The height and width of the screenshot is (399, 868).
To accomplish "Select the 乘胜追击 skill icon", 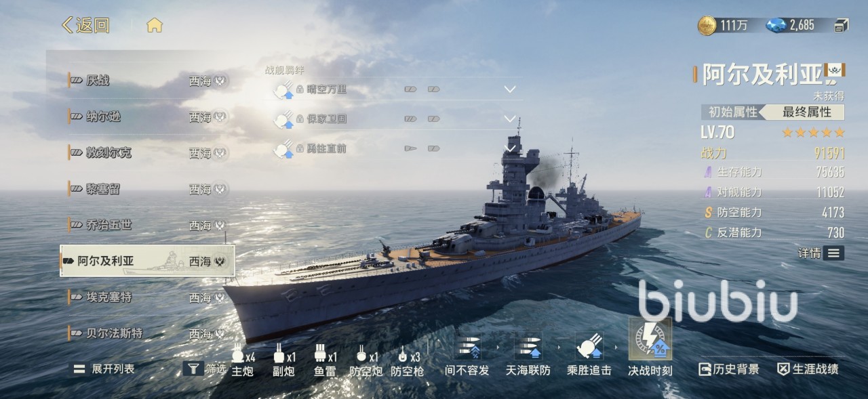I will tap(589, 346).
